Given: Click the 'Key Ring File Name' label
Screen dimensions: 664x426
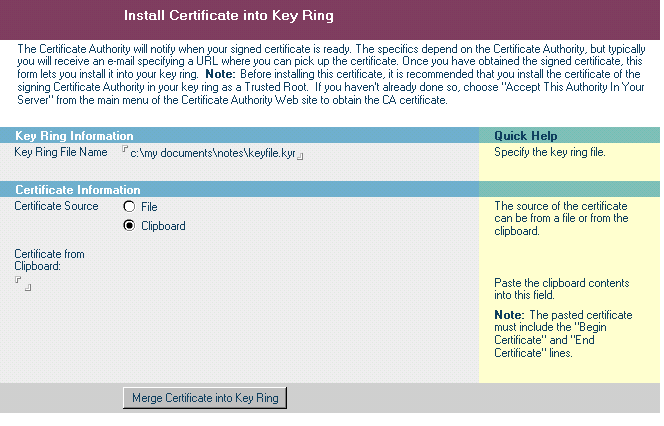Looking at the screenshot, I should 60,153.
